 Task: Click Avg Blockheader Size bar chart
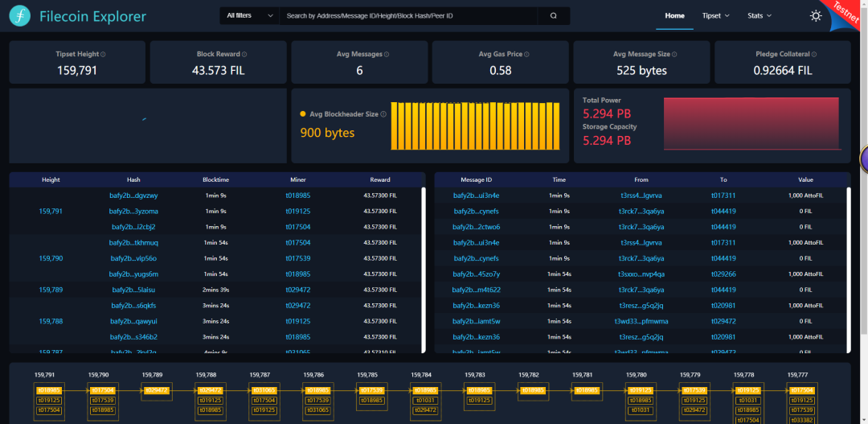(x=476, y=126)
